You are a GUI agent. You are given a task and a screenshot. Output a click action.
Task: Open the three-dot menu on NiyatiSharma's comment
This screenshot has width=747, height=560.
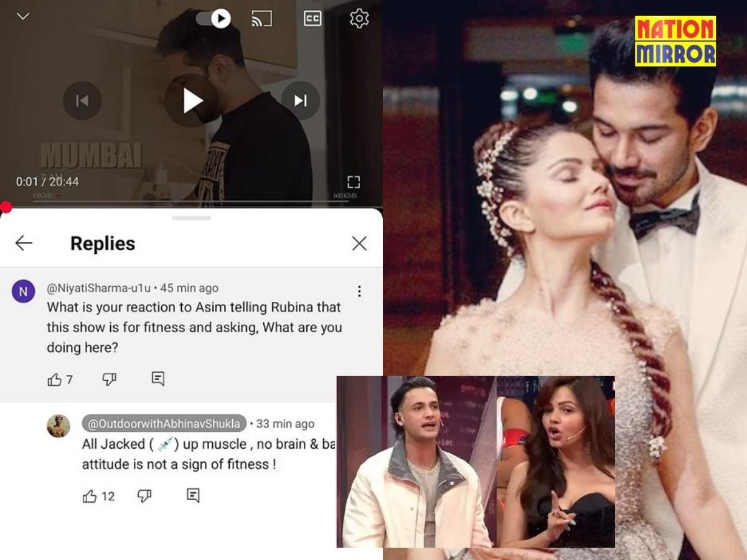359,290
